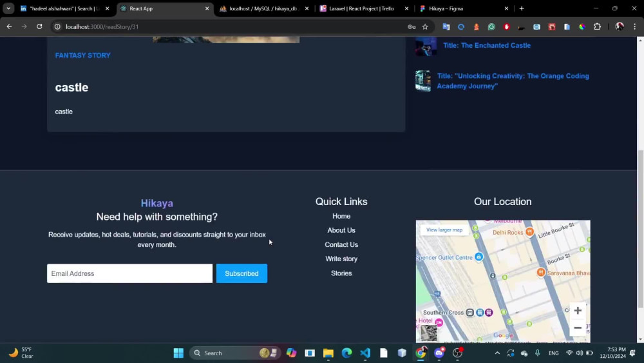Image resolution: width=644 pixels, height=363 pixels.
Task: Open the tab search dropdown arrow
Action: pyautogui.click(x=8, y=8)
